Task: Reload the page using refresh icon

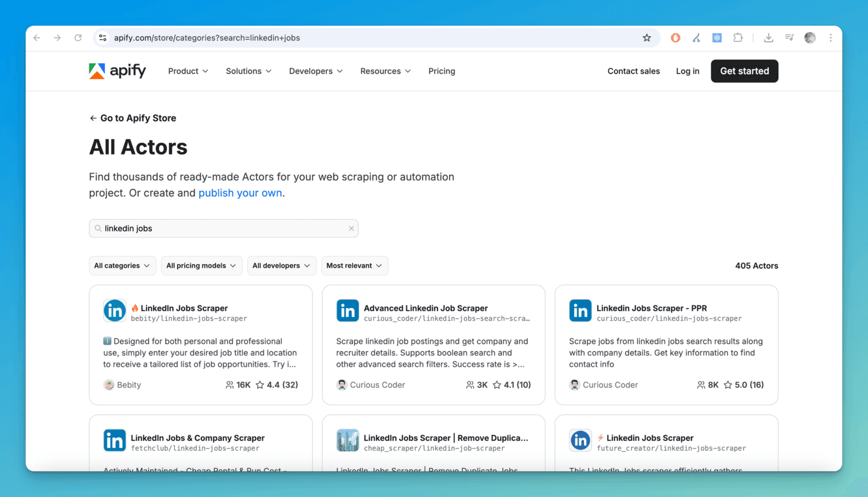Action: pos(78,38)
